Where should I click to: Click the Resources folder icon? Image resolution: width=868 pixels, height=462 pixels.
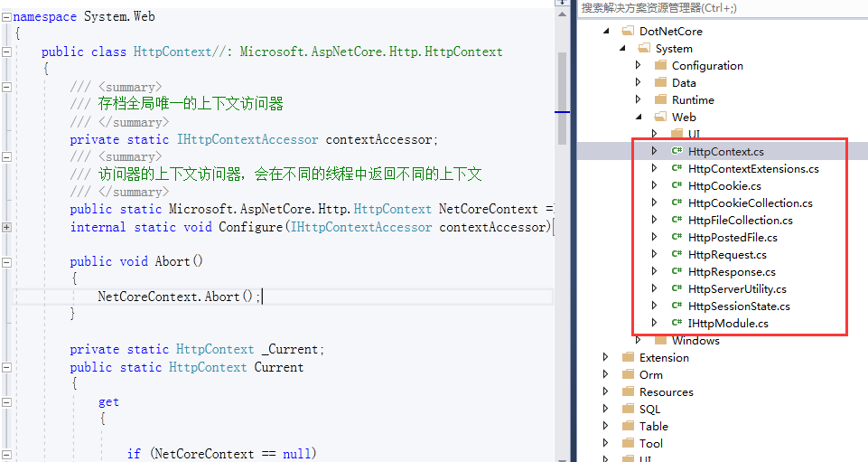pyautogui.click(x=628, y=391)
